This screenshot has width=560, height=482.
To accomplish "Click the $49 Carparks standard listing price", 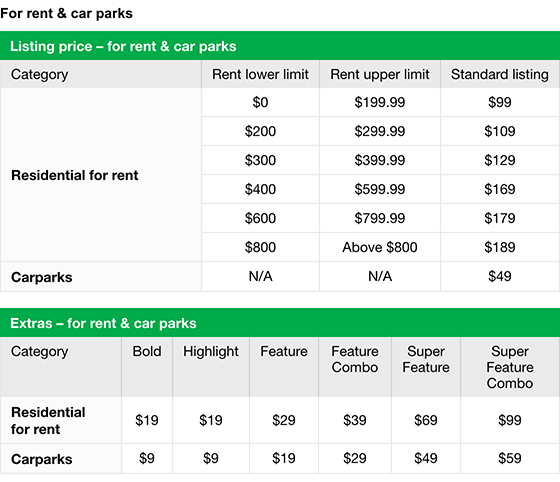I will (500, 276).
